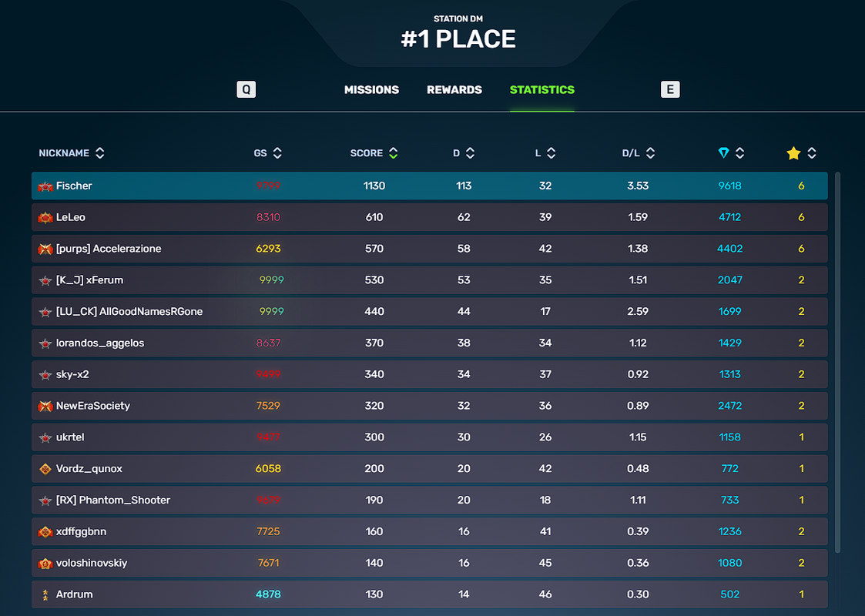Click rank icon next to [LU_CK] AllGoodNamesRGone

[x=45, y=312]
